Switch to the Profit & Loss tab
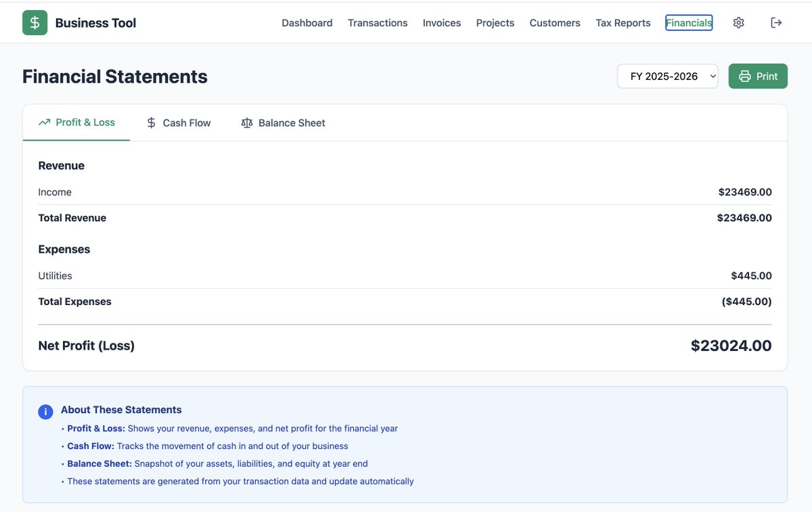 point(76,122)
